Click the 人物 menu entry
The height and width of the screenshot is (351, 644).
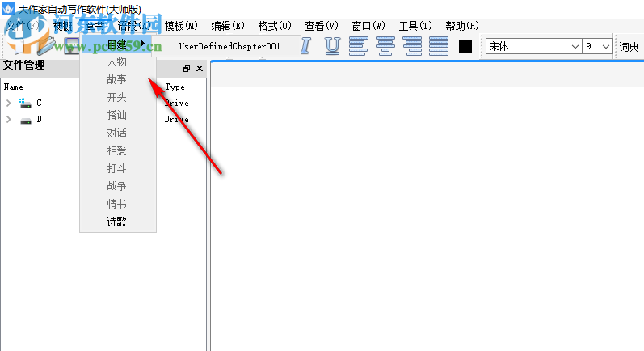pyautogui.click(x=117, y=61)
